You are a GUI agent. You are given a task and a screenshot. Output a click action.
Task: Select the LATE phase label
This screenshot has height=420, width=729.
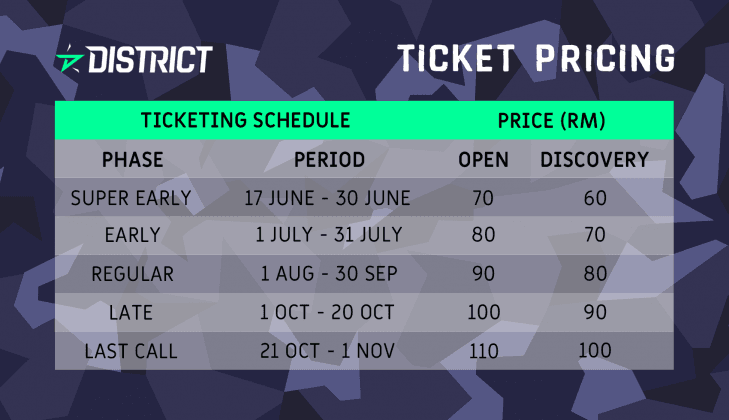point(131,312)
